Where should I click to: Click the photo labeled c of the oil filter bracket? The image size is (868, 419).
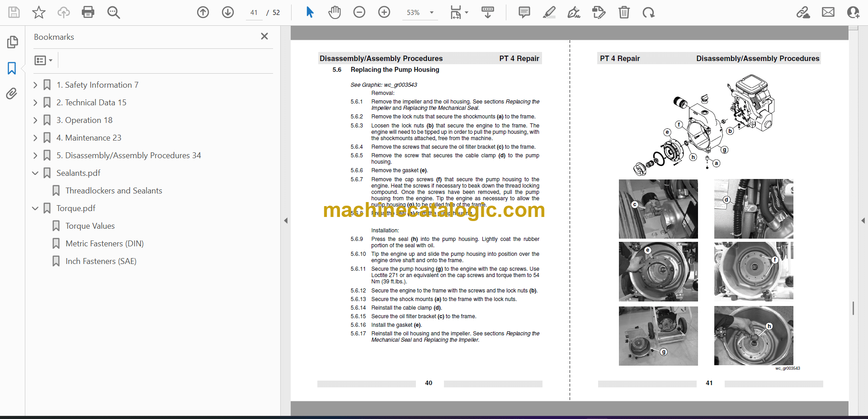click(x=658, y=209)
